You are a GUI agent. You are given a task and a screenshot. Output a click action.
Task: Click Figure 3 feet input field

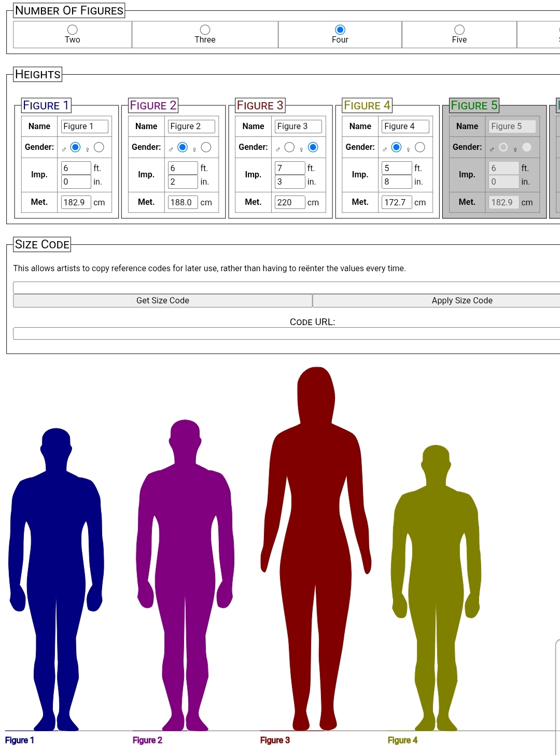point(290,168)
